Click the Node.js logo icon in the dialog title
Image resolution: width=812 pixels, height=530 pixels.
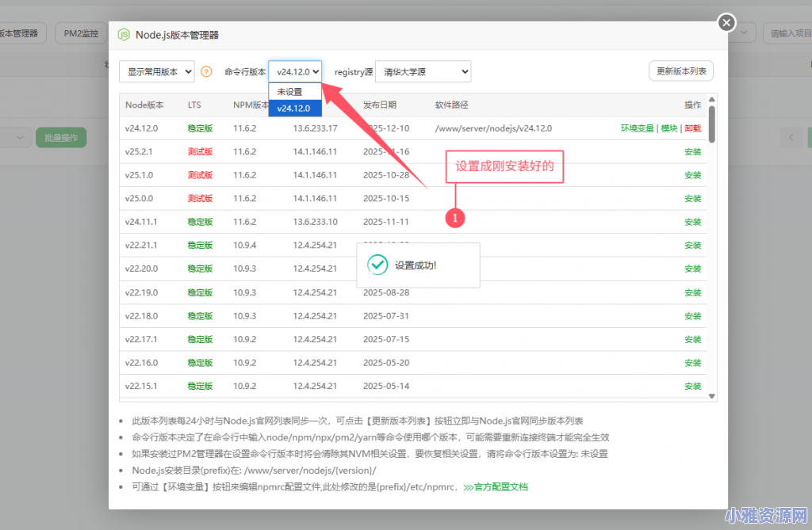point(124,35)
